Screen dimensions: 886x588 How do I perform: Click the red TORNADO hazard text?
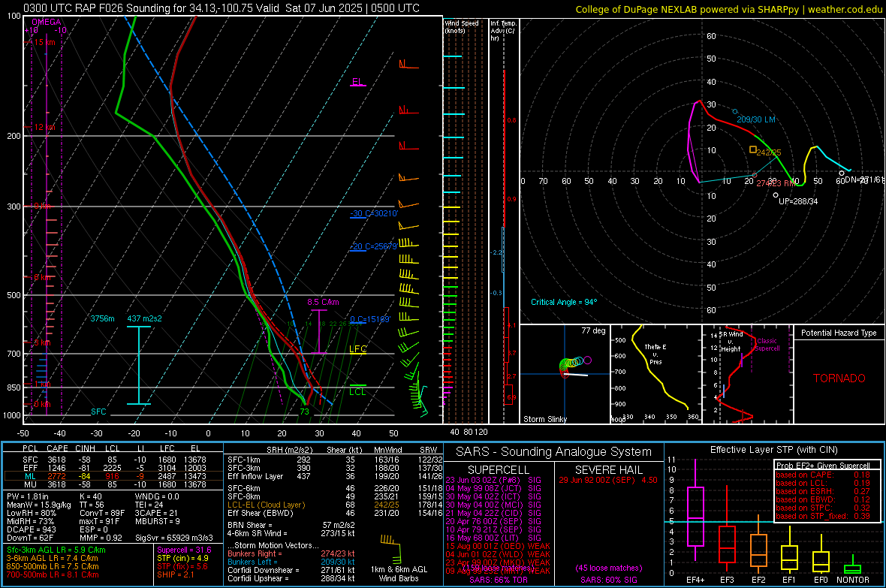(x=839, y=378)
